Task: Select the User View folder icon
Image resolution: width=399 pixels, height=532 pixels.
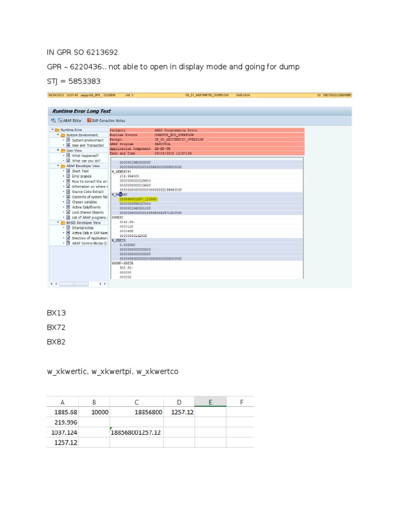Action: [x=63, y=150]
